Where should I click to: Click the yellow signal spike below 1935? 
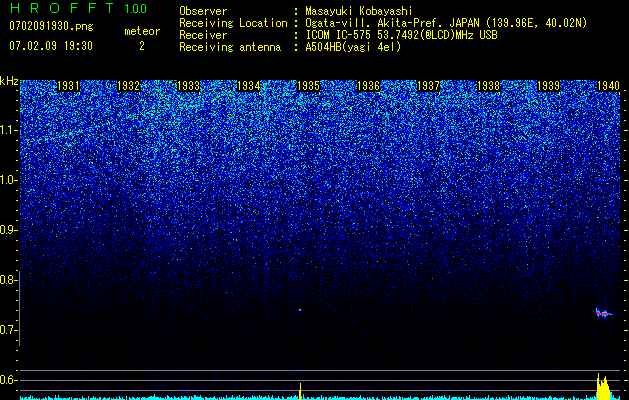point(300,391)
